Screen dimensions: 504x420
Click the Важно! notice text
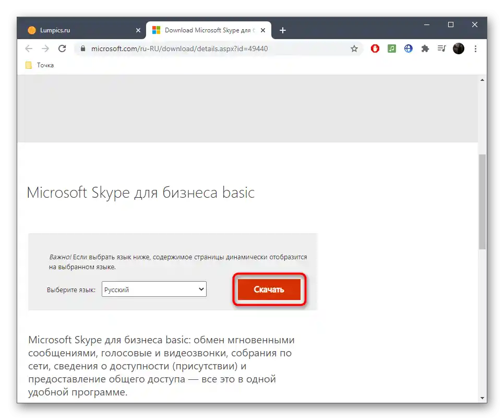click(178, 261)
